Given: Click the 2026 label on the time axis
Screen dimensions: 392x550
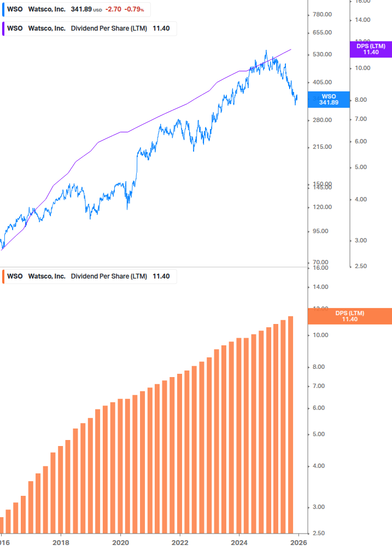Looking at the screenshot, I should tap(299, 542).
